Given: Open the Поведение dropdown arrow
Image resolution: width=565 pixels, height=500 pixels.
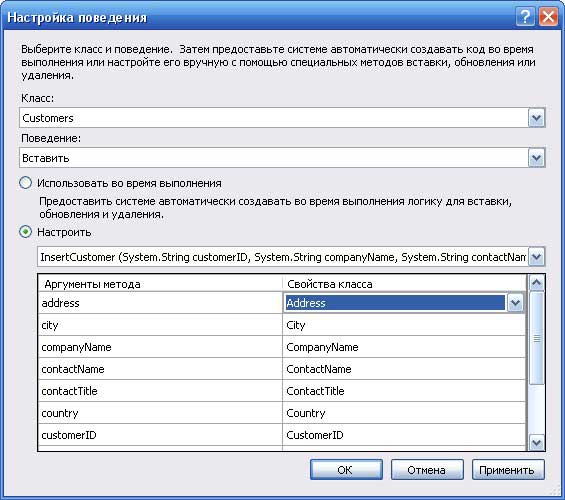Looking at the screenshot, I should coord(537,158).
